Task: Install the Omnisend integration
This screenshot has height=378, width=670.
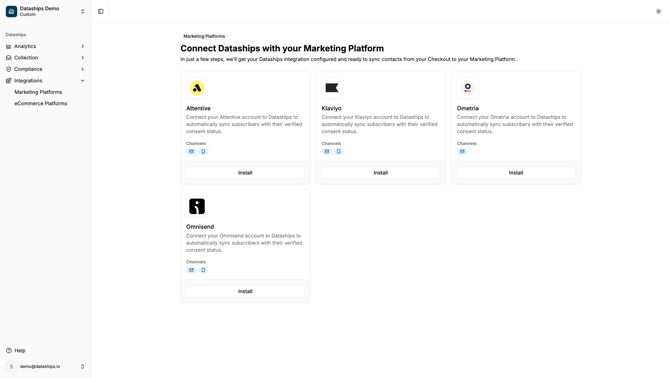Action: (x=245, y=291)
